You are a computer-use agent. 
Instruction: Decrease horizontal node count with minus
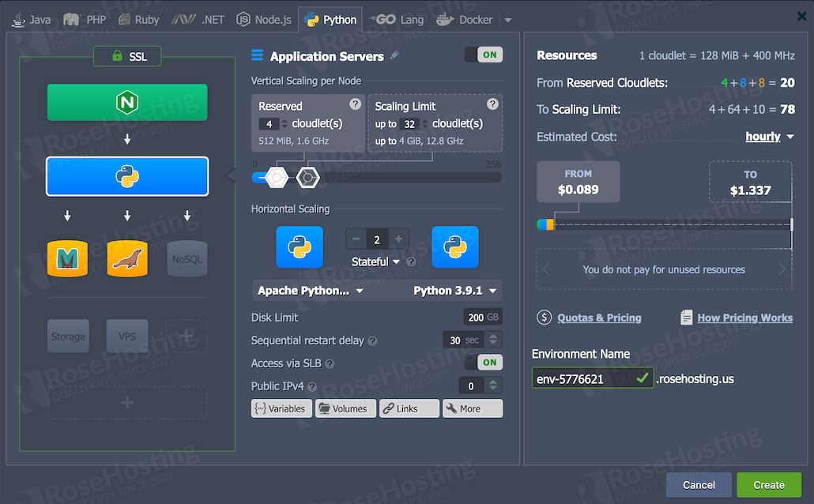tap(356, 239)
